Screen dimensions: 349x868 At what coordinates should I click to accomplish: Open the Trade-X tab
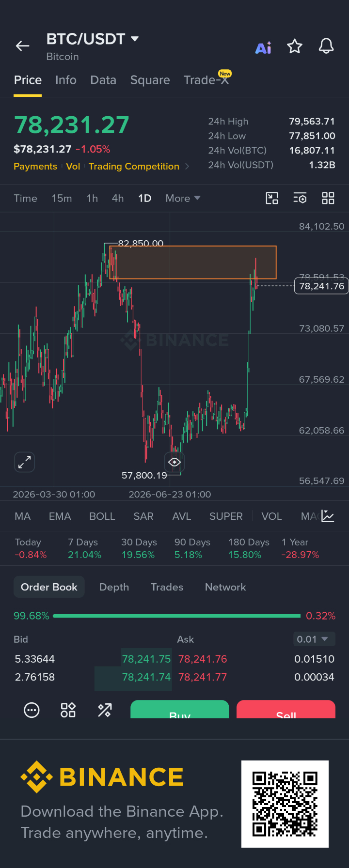click(x=206, y=79)
